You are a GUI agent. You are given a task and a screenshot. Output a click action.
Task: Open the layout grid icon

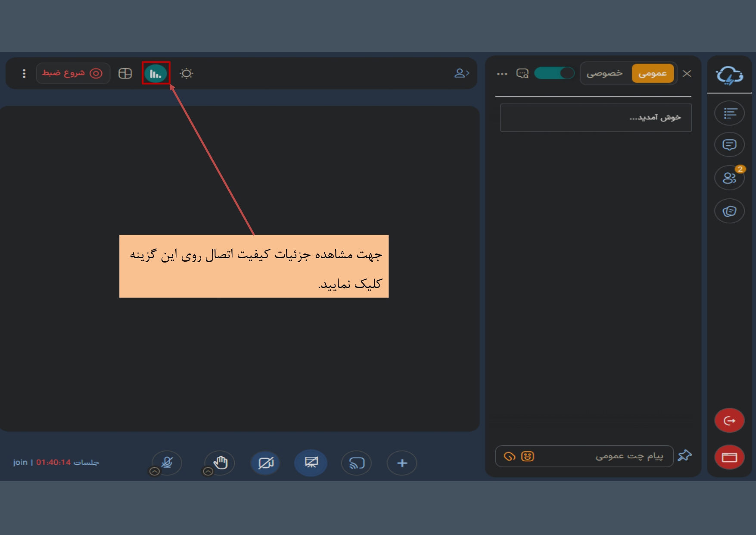125,74
